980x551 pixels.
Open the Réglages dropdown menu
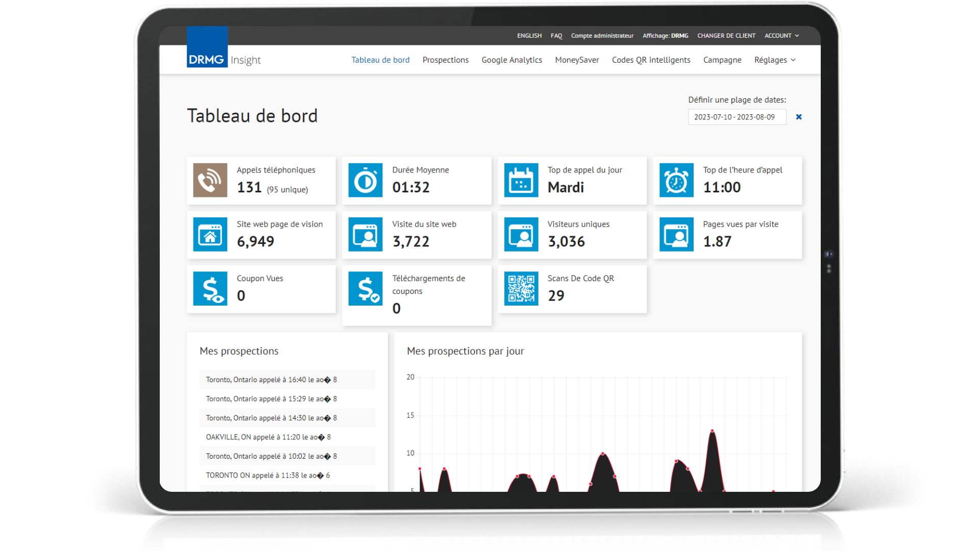[775, 60]
